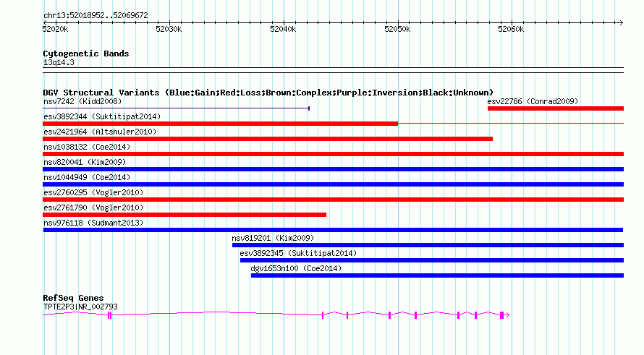The height and width of the screenshot is (355, 644).
Task: Open nsv1038132 (Coe2014) variant label
Action: (87, 147)
